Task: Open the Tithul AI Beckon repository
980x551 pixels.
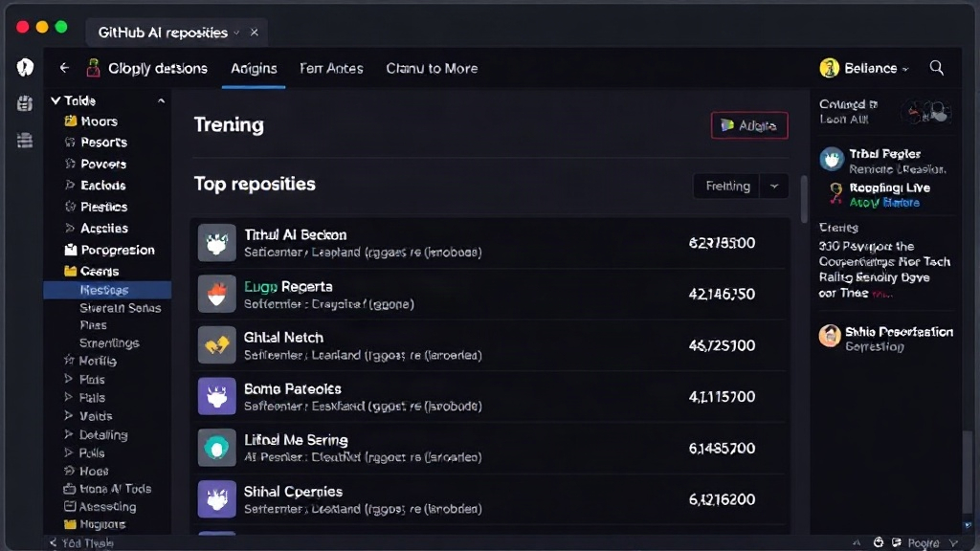Action: tap(295, 235)
